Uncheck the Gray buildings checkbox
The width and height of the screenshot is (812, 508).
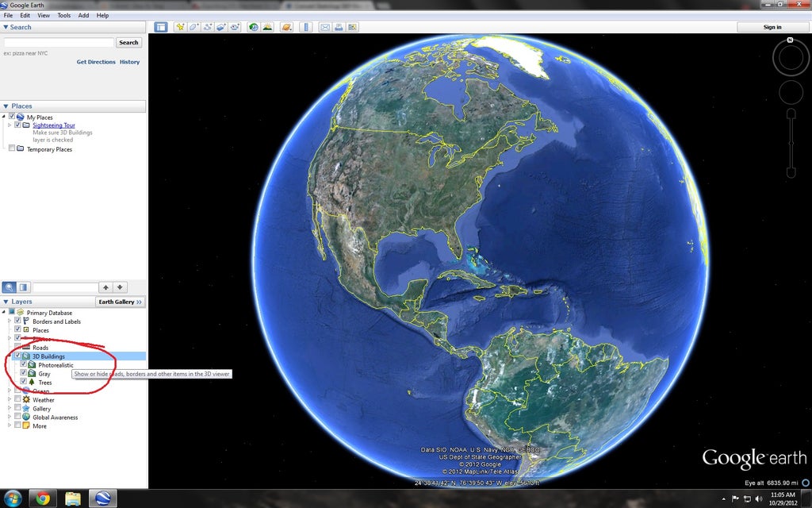[23, 373]
